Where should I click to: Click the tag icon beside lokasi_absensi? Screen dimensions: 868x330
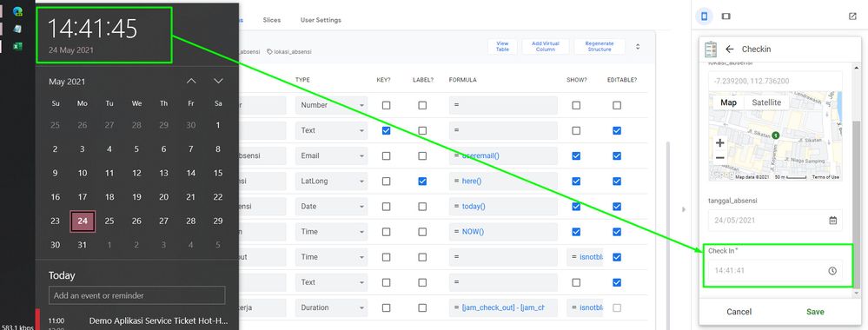click(x=269, y=51)
